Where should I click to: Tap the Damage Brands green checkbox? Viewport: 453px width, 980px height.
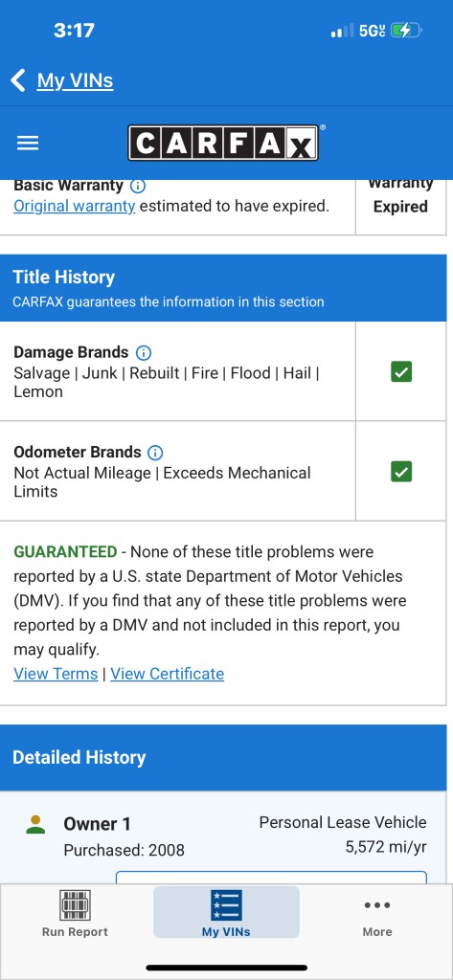coord(401,372)
